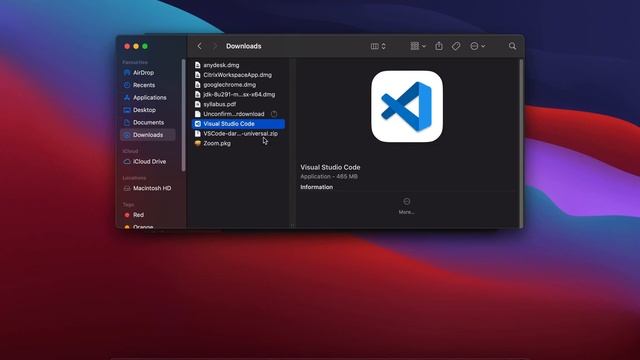Viewport: 640px width, 360px height.
Task: Select the Visual Studio Code app
Action: tap(238, 124)
